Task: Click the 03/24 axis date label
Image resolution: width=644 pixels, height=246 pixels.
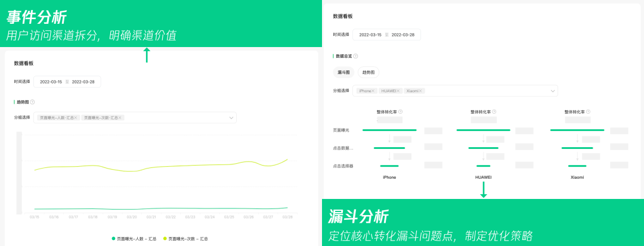Action: (209, 217)
